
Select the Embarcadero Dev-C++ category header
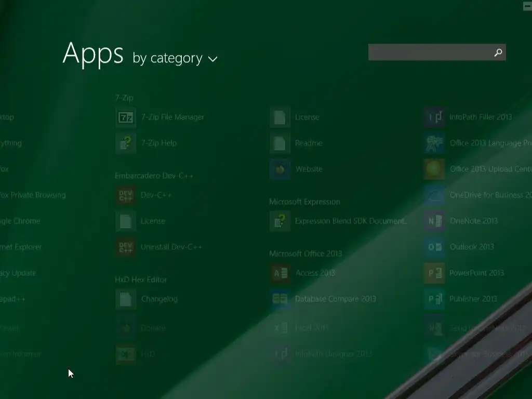(154, 176)
